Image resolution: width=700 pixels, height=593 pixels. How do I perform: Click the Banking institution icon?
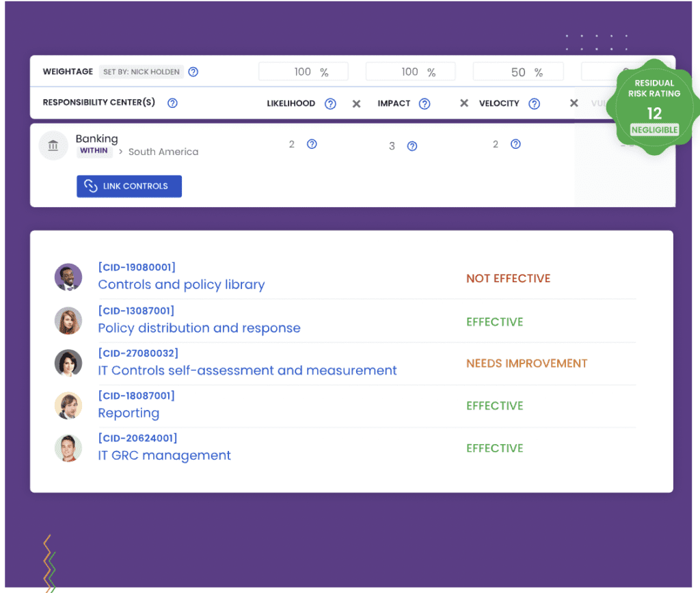(x=53, y=146)
